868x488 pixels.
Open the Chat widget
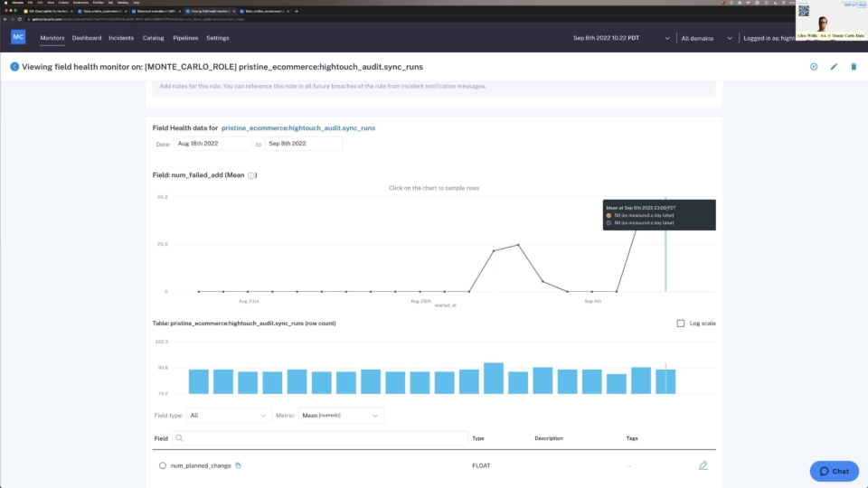(x=835, y=471)
